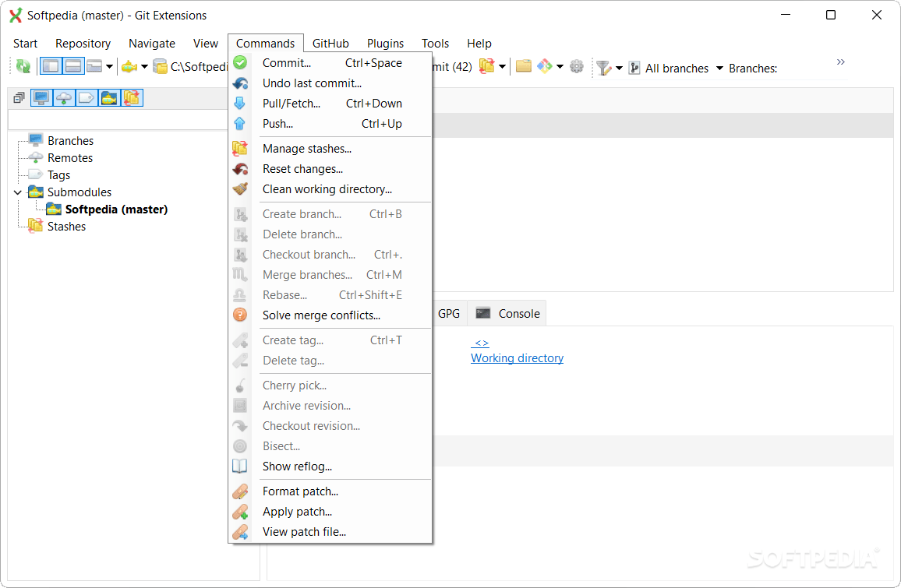
Task: Open the GitHub menu
Action: [x=330, y=43]
